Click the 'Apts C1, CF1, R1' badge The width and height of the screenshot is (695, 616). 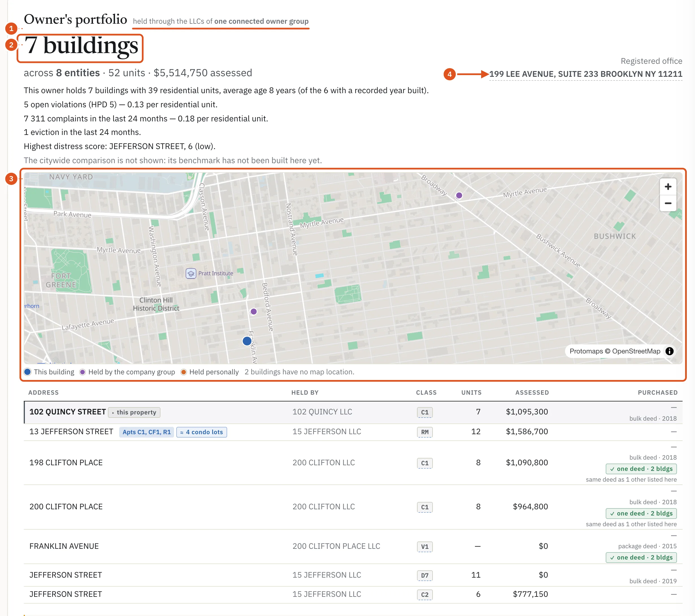tap(147, 432)
